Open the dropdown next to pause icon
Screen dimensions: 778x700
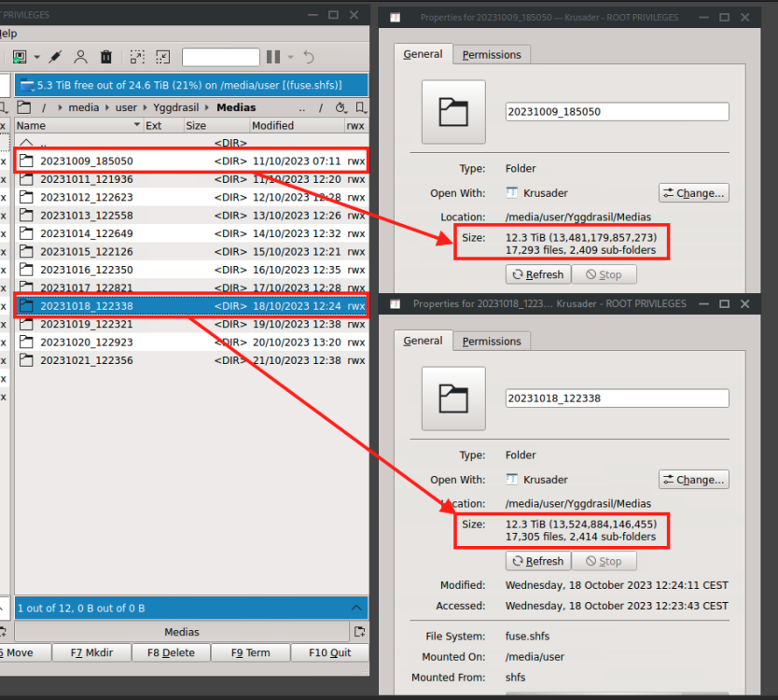pos(291,57)
